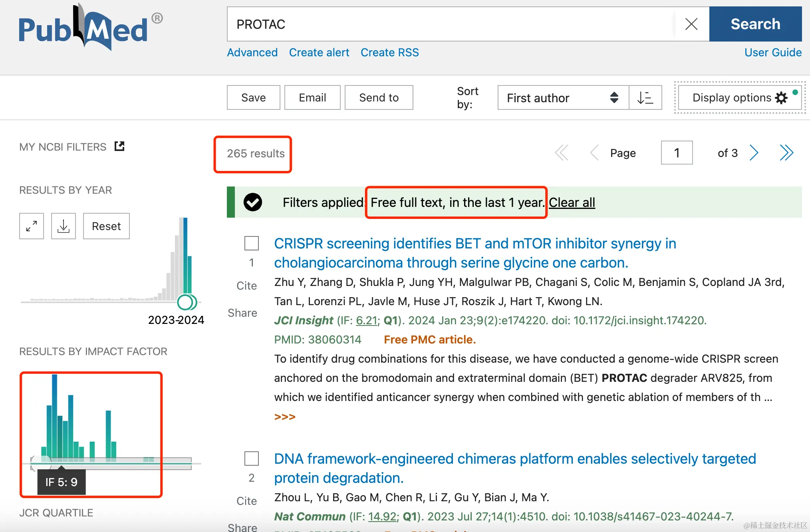This screenshot has width=810, height=532.
Task: Click Clear all filters link
Action: point(572,202)
